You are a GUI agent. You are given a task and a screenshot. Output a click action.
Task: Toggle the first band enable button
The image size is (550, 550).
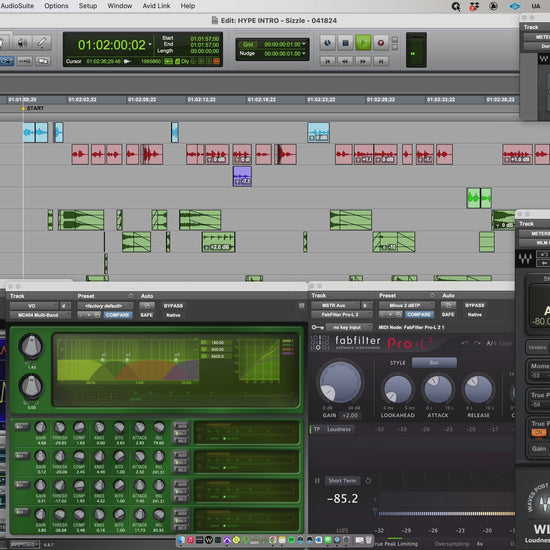tap(22, 427)
